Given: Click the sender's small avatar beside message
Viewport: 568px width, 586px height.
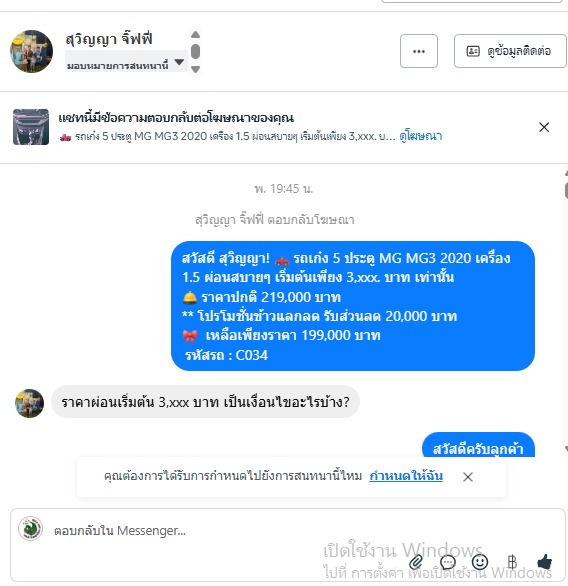Looking at the screenshot, I should 30,403.
